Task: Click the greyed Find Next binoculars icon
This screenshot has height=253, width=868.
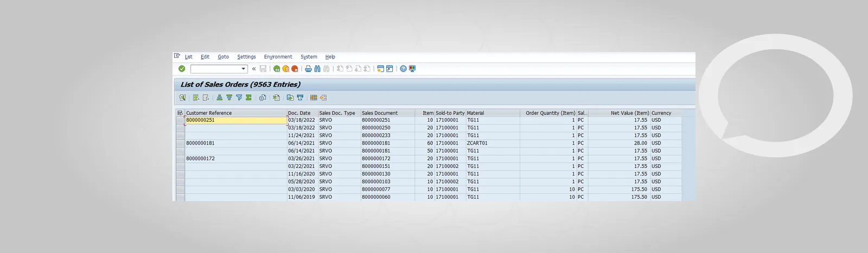Action: point(326,69)
